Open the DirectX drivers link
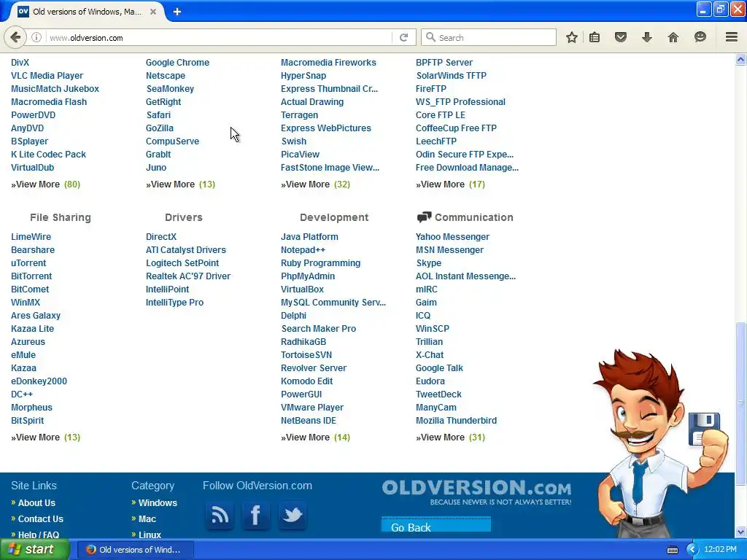 pos(161,237)
